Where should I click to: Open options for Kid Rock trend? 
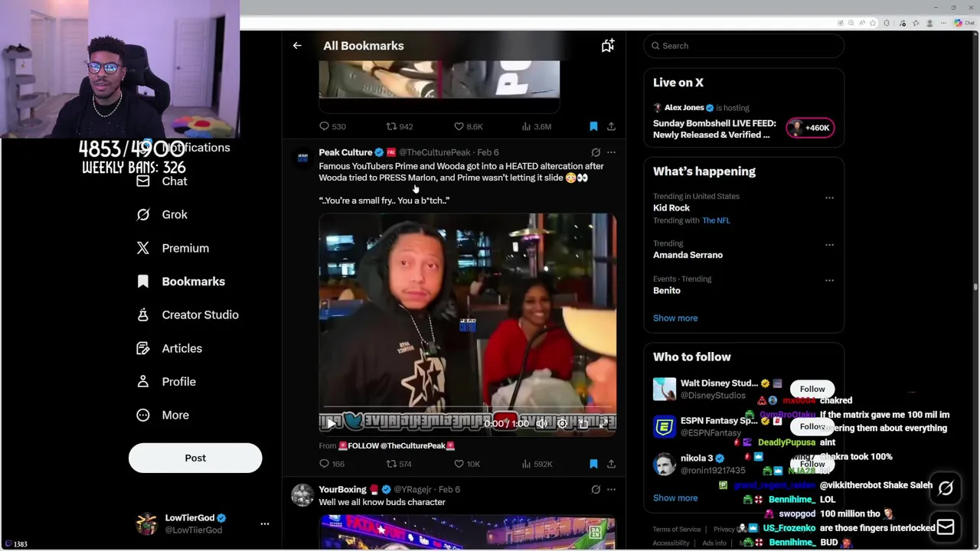pos(829,197)
